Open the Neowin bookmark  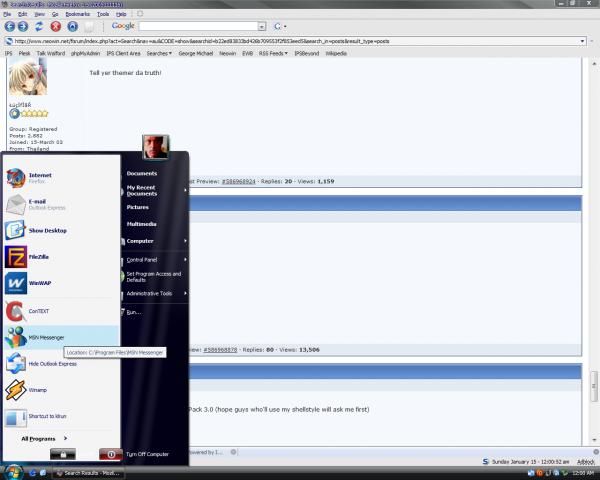tap(227, 53)
